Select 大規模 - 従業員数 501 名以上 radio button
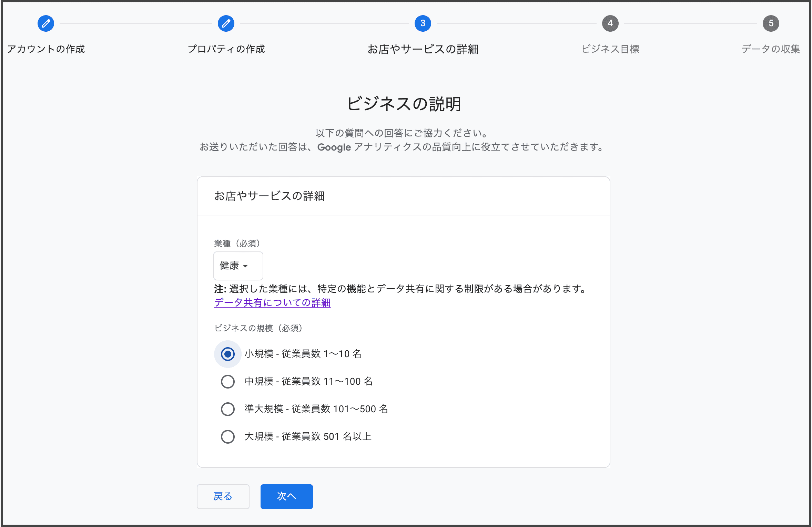Screen dimensions: 812x527 pos(228,437)
